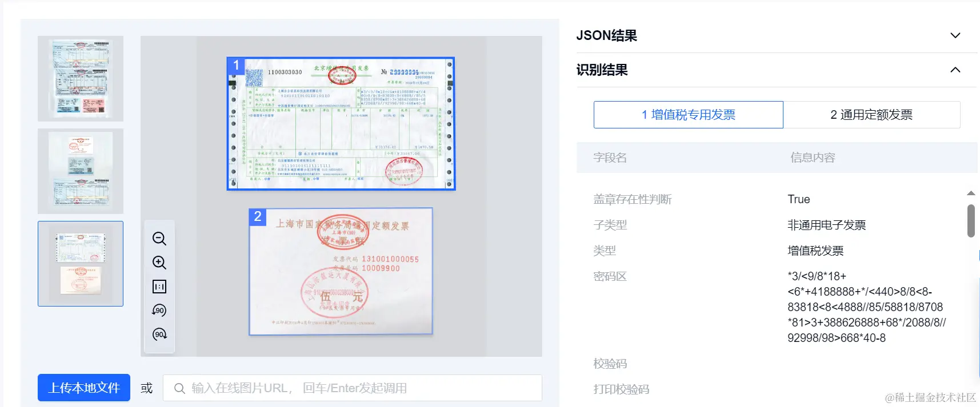The image size is (980, 407).
Task: Click the scroll-up arrow of results
Action: (x=971, y=194)
